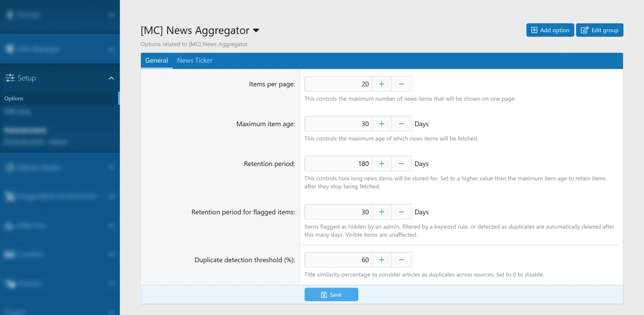644x315 pixels.
Task: Click the Edit group button
Action: (600, 30)
